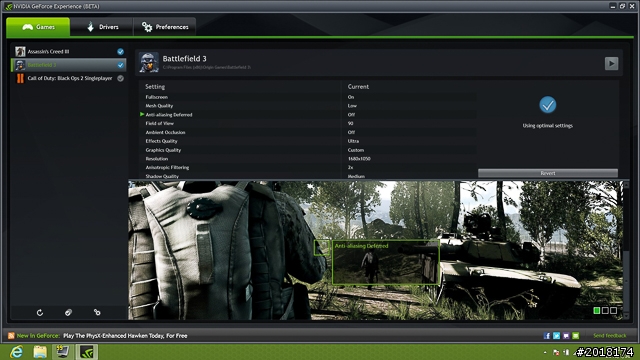This screenshot has width=640, height=360.
Task: Click the Custom graphics quality value
Action: (356, 150)
